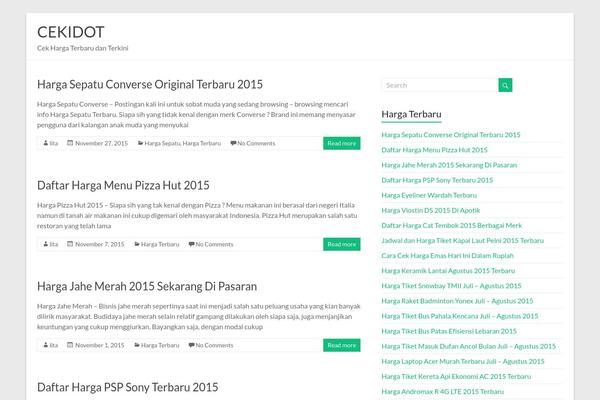The image size is (600, 400).
Task: Open sidebar link Harga Tiket Bus Patas Efisiensi Lebaran
Action: (x=449, y=331)
